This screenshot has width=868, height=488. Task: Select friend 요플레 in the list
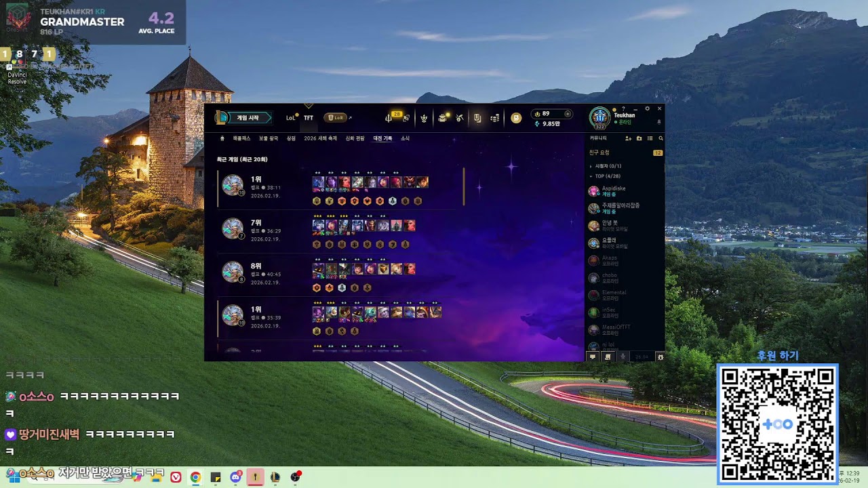point(625,243)
